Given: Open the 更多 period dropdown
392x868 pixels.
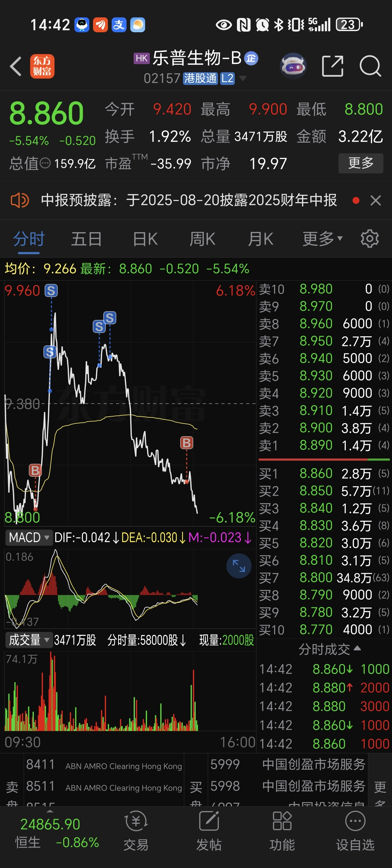Looking at the screenshot, I should (322, 239).
